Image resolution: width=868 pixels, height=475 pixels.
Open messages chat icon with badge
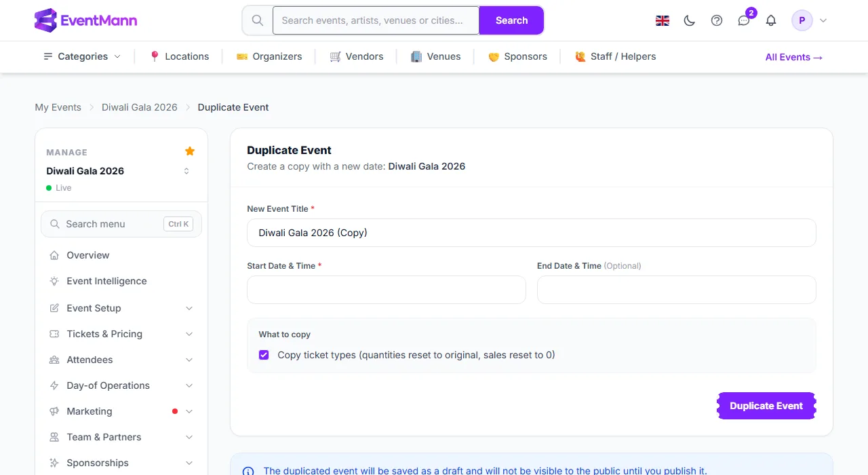tap(744, 20)
